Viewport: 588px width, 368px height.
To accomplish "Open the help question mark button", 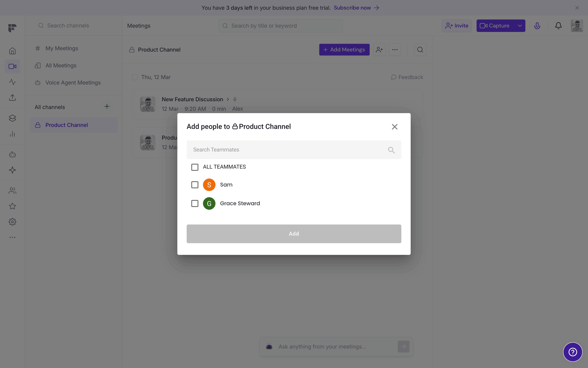I will point(573,352).
